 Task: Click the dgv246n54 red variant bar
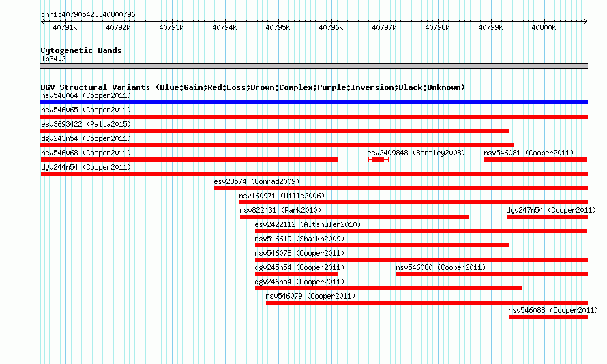tap(388, 288)
